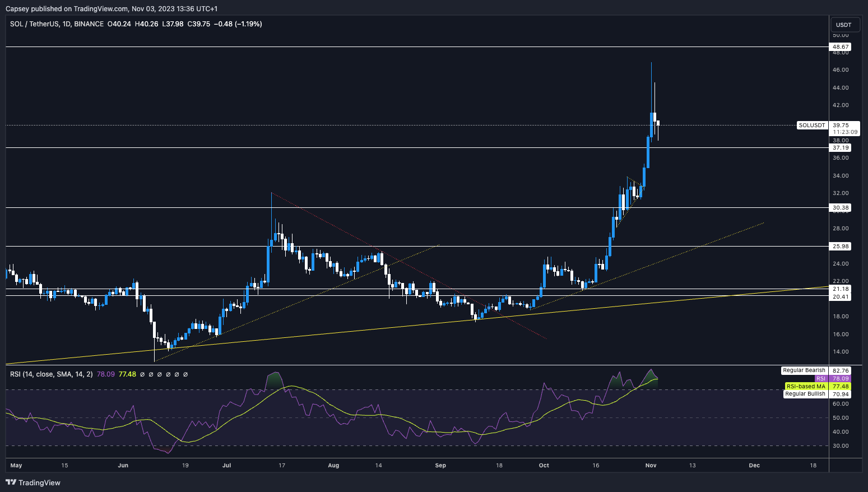
Task: Click the 60.00 RSI scale tick
Action: pos(841,404)
